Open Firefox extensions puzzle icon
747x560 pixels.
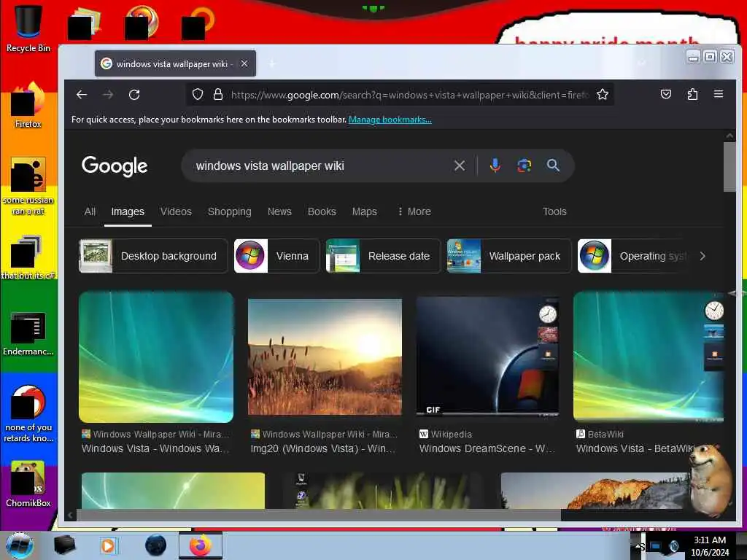pyautogui.click(x=692, y=94)
